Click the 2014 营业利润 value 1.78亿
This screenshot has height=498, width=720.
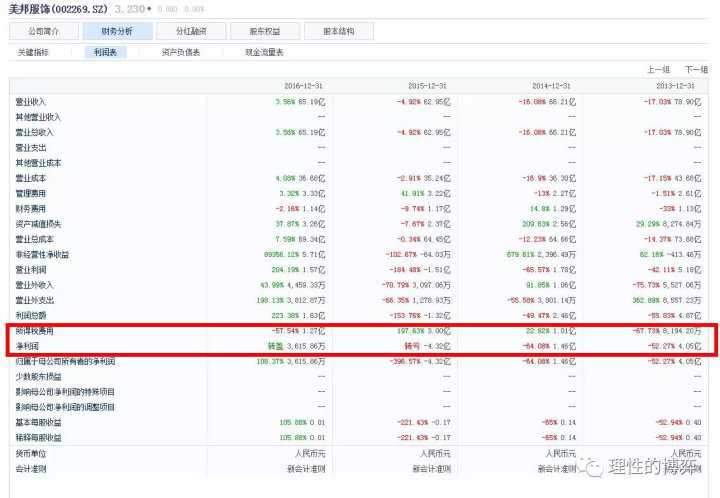point(564,270)
